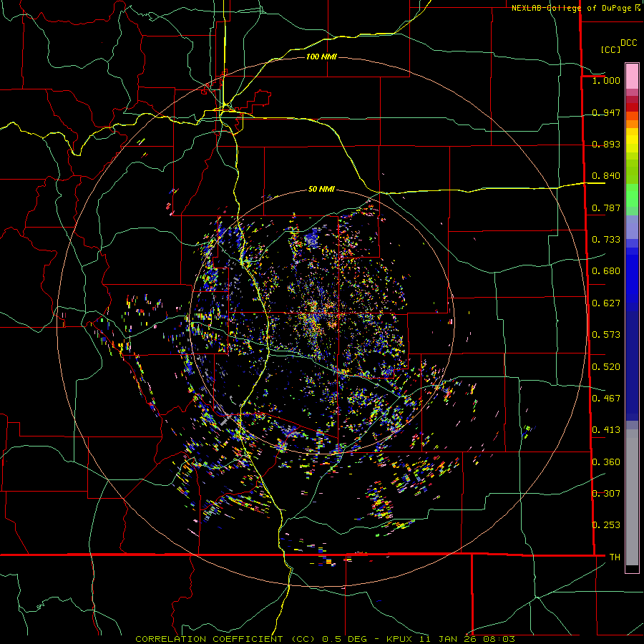The height and width of the screenshot is (644, 644).
Task: Select the 1.000 value on the color scale
Action: click(x=606, y=80)
